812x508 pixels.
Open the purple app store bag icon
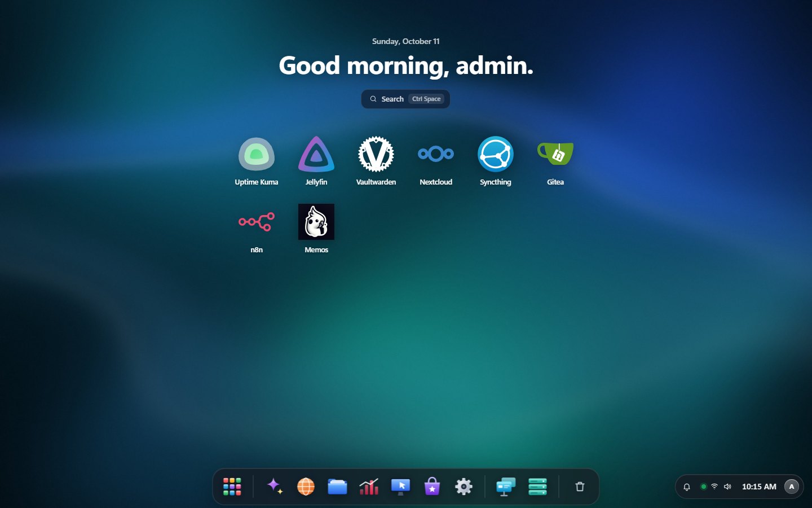432,487
